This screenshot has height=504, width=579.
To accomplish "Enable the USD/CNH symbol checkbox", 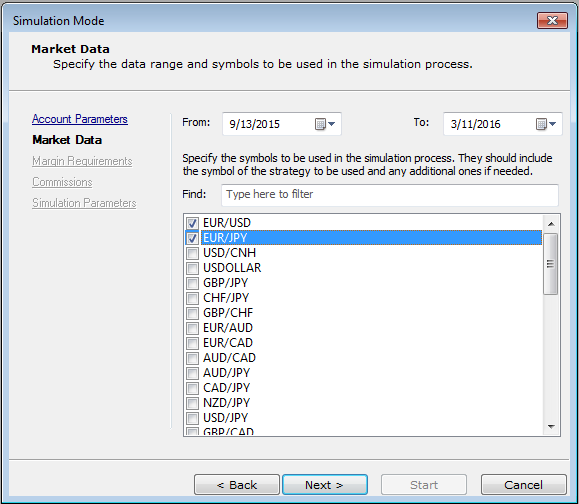I will tap(192, 253).
